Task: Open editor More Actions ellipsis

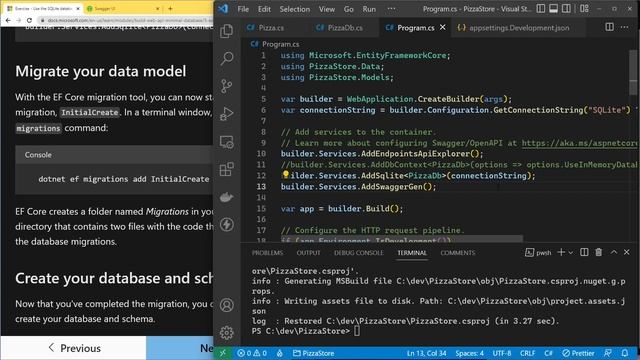Action: coord(624,27)
